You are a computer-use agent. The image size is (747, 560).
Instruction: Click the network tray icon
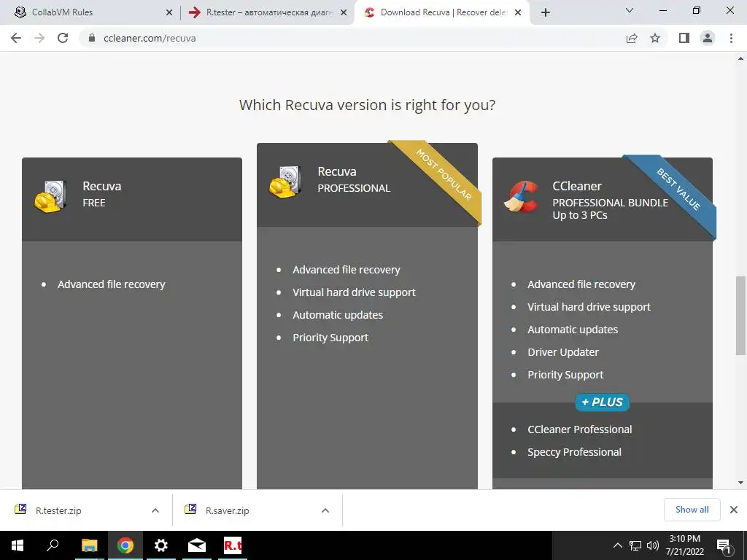(x=635, y=545)
